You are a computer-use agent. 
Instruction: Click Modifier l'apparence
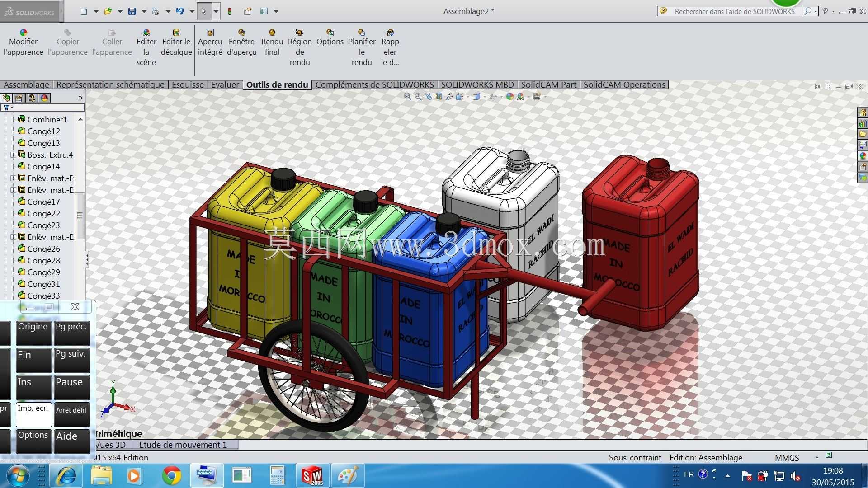24,42
